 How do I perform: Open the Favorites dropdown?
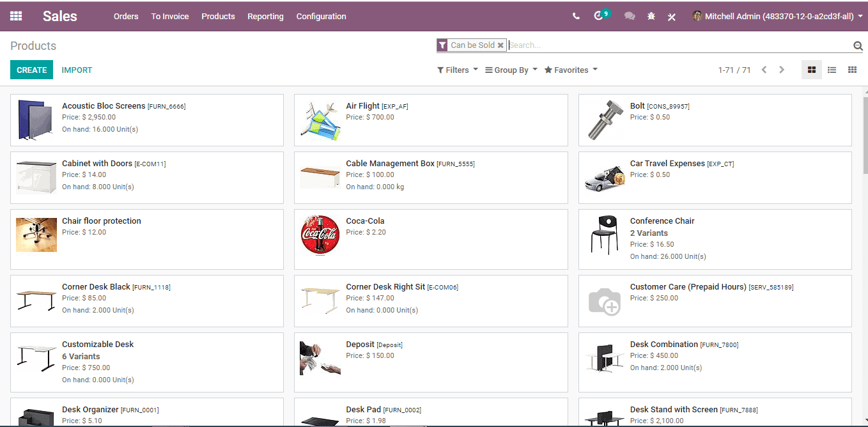(x=571, y=70)
